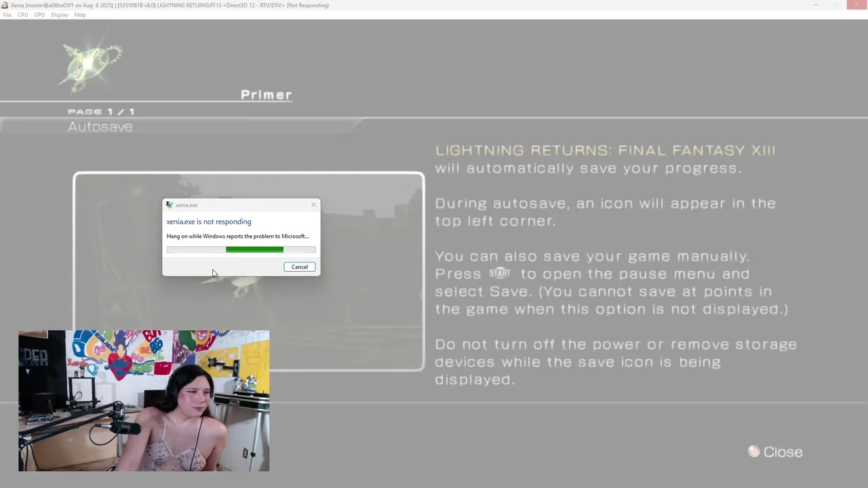Minimize the Xenia window
Screen dimensions: 868x488
[x=816, y=5]
